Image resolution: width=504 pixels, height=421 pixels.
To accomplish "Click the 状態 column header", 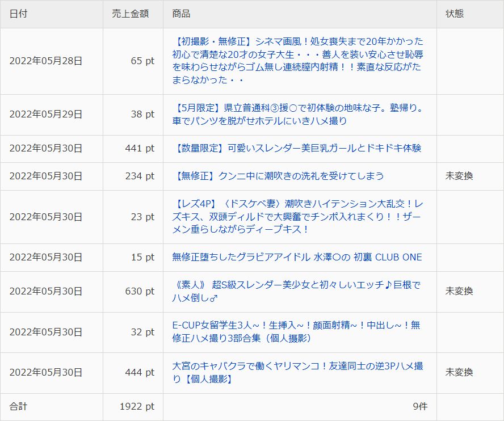I will (x=455, y=14).
